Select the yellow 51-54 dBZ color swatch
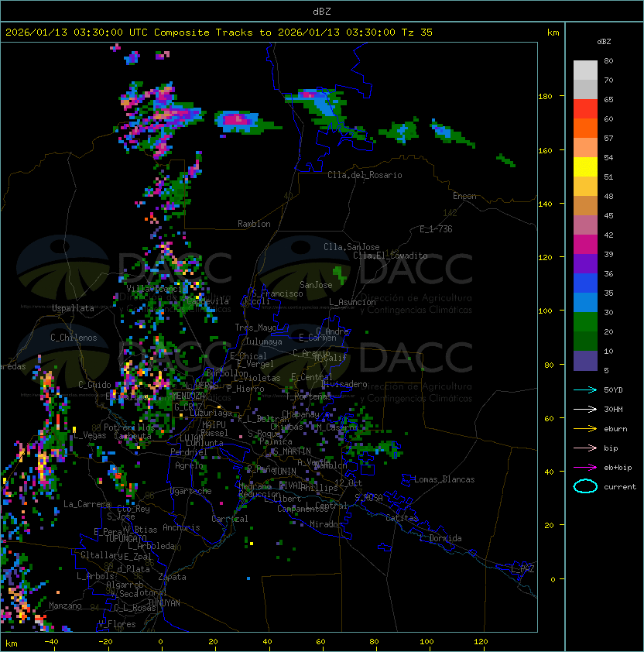Image resolution: width=644 pixels, height=652 pixels. click(585, 167)
